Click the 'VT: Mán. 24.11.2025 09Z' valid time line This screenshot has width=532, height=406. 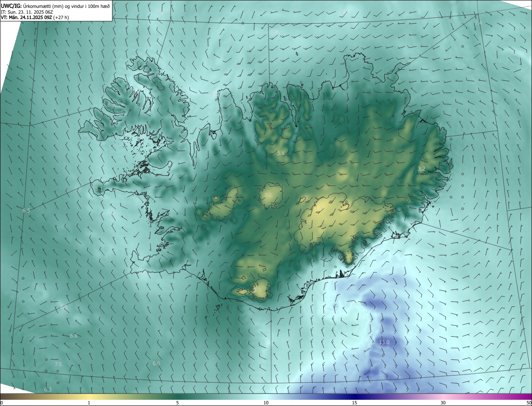[x=35, y=17]
